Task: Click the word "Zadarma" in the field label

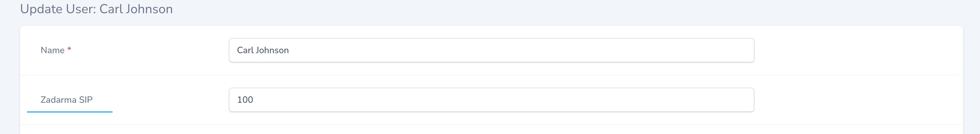Action: tap(58, 100)
